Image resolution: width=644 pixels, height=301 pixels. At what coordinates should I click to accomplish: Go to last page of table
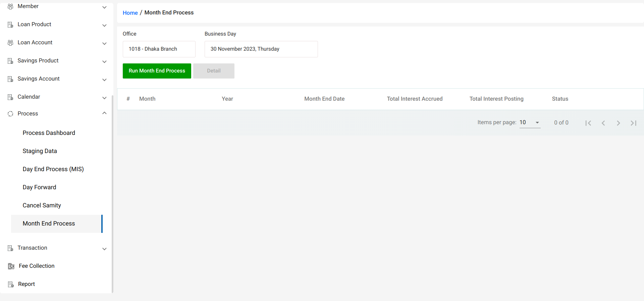click(x=633, y=123)
